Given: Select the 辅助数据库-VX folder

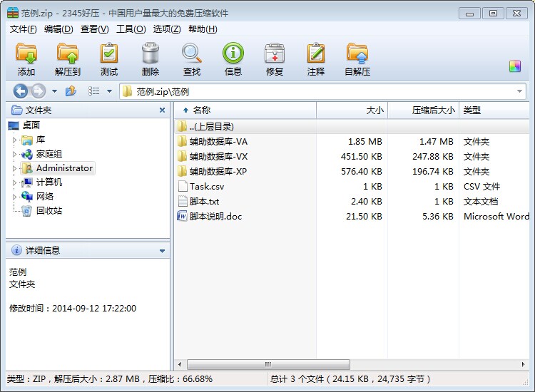Looking at the screenshot, I should pyautogui.click(x=218, y=157).
